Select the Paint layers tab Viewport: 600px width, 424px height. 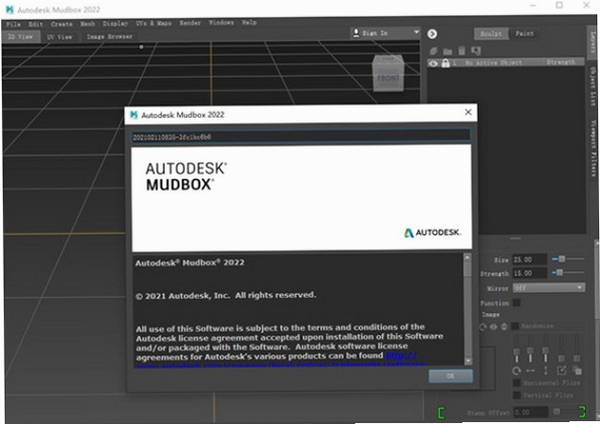[x=524, y=34]
